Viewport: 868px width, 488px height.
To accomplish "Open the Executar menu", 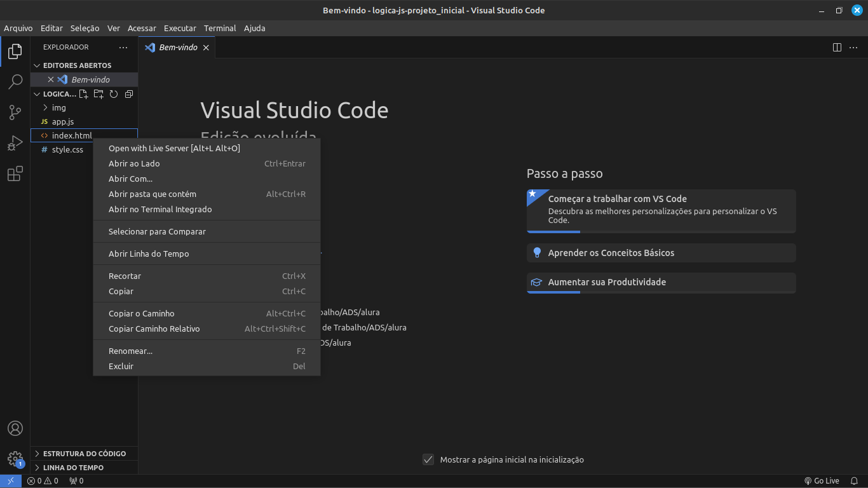I will (180, 28).
